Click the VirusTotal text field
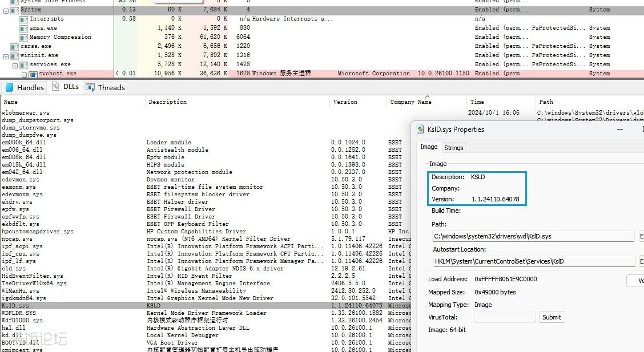This screenshot has height=352, width=644. click(505, 317)
